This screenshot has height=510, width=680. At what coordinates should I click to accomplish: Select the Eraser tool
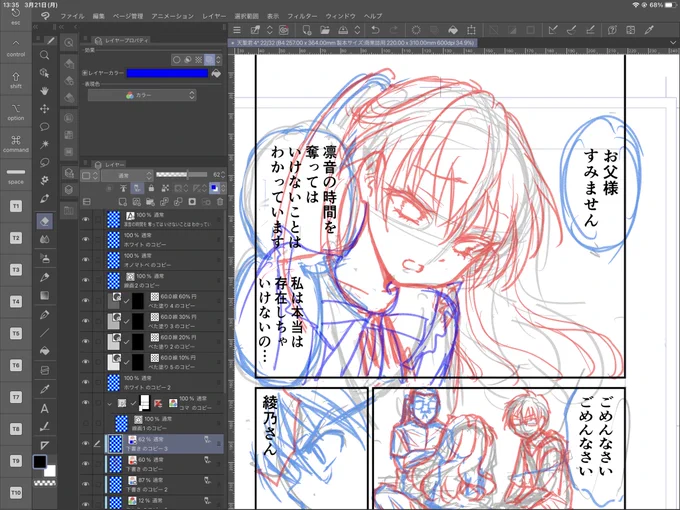click(44, 221)
